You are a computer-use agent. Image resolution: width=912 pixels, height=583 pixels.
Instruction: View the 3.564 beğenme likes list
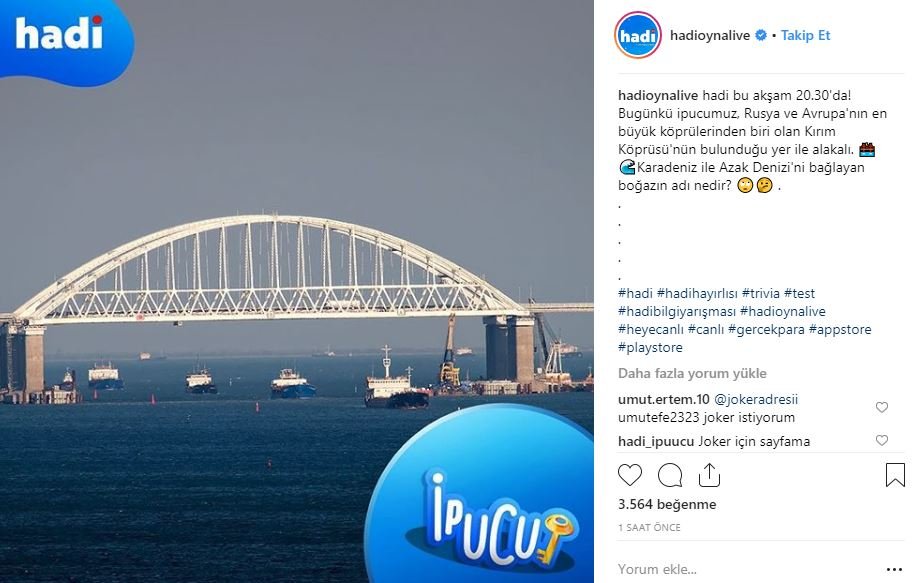667,504
